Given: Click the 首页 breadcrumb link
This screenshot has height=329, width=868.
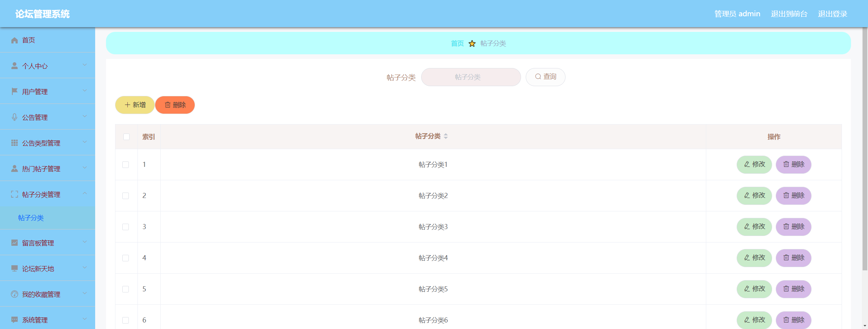Looking at the screenshot, I should tap(457, 43).
